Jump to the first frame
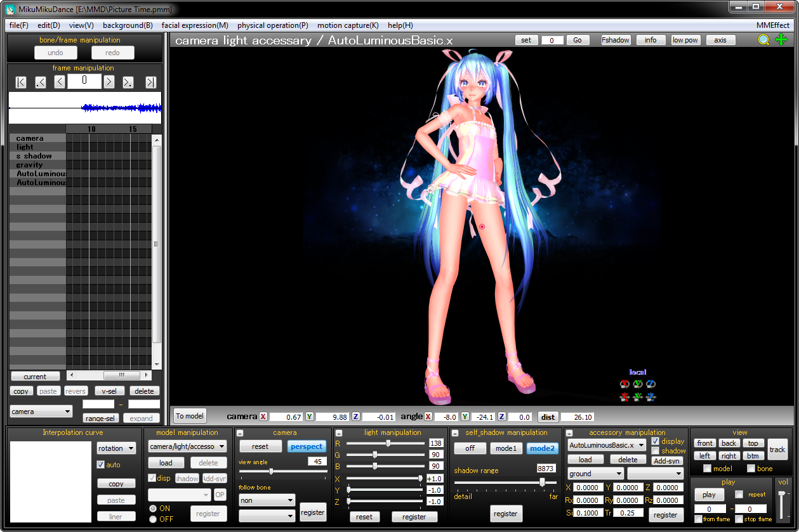 coord(21,82)
